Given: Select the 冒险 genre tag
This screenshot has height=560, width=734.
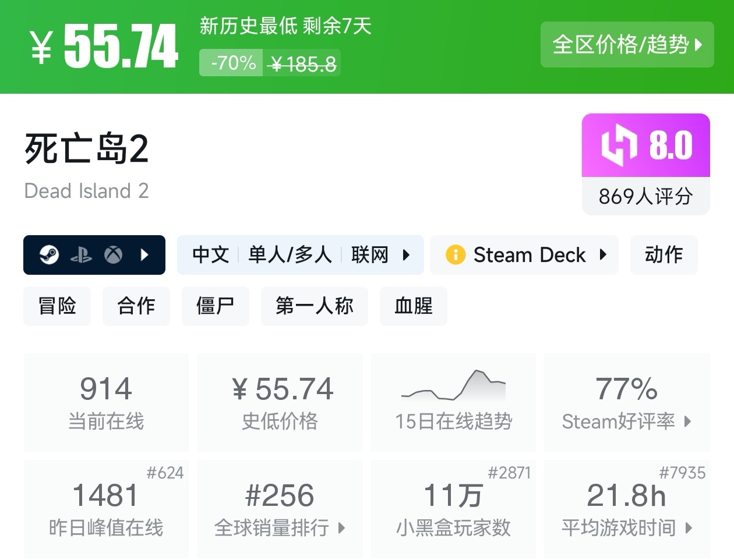Looking at the screenshot, I should [x=57, y=306].
